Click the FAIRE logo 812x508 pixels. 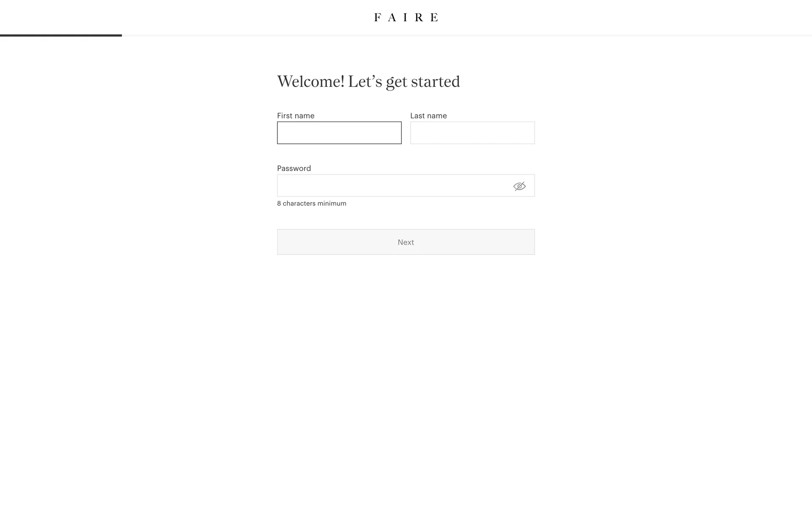(406, 17)
